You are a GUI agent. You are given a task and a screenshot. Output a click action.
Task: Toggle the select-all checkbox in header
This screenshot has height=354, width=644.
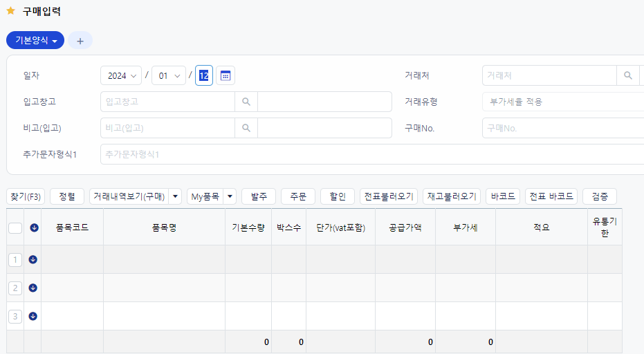(x=15, y=228)
